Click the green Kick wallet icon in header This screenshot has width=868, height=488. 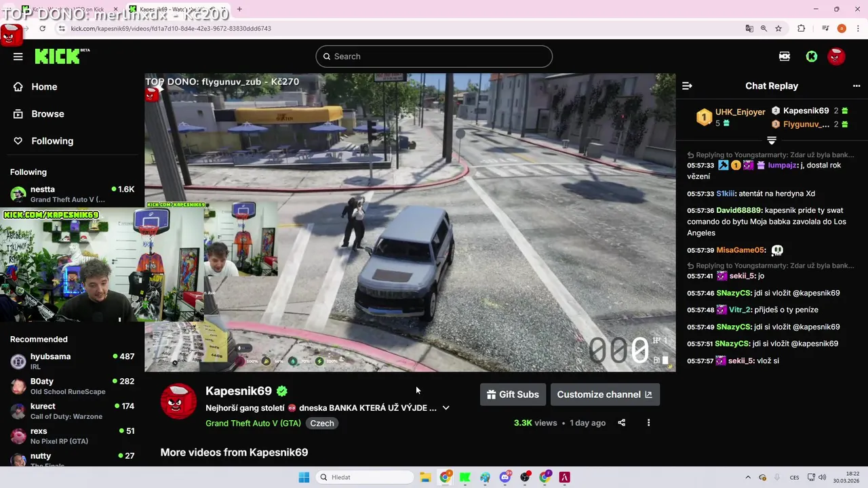point(811,56)
